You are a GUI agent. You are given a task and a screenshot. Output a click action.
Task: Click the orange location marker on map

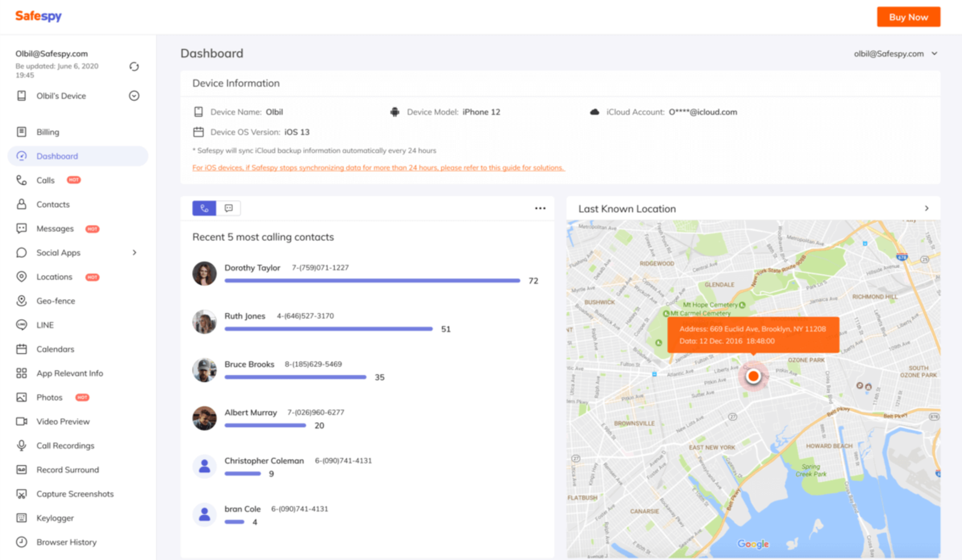point(753,377)
